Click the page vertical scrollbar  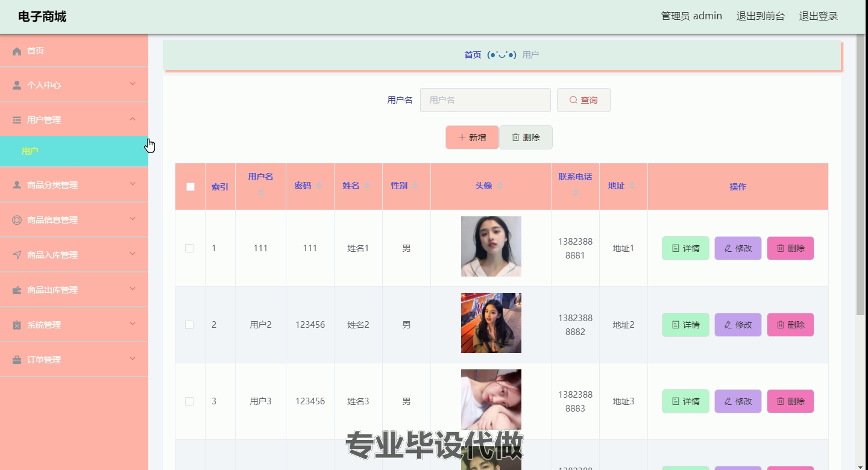(861, 175)
